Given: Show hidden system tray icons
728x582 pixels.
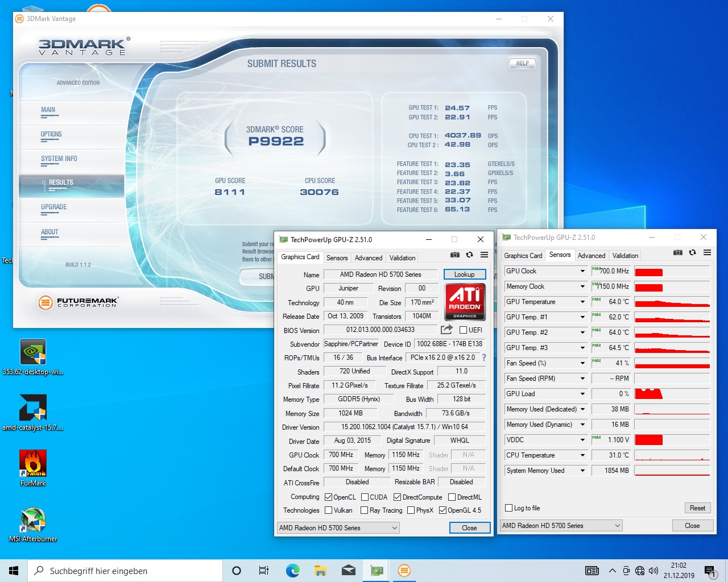Looking at the screenshot, I should click(x=612, y=571).
